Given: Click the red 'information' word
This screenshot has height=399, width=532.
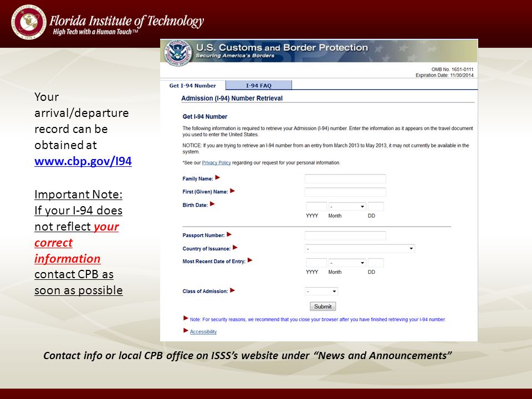Looking at the screenshot, I should point(67,259).
